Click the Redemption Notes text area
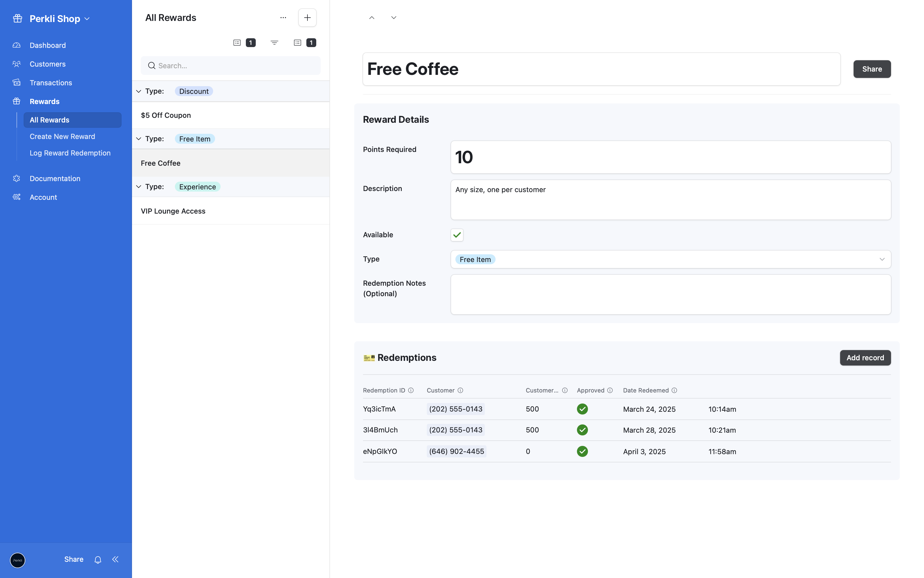Viewport: 924px width, 578px height. 670,294
